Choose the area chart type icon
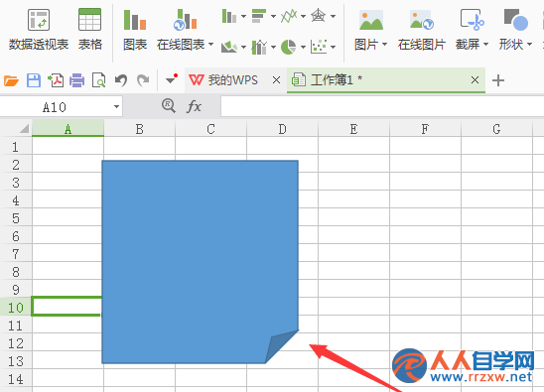 point(229,47)
